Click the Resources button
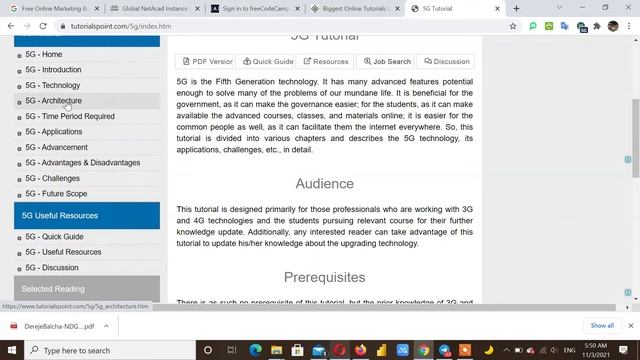 pos(325,62)
